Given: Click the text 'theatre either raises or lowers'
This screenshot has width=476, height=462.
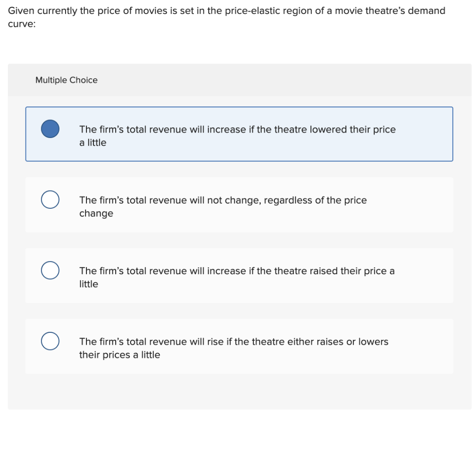Looking at the screenshot, I should click(311, 342).
